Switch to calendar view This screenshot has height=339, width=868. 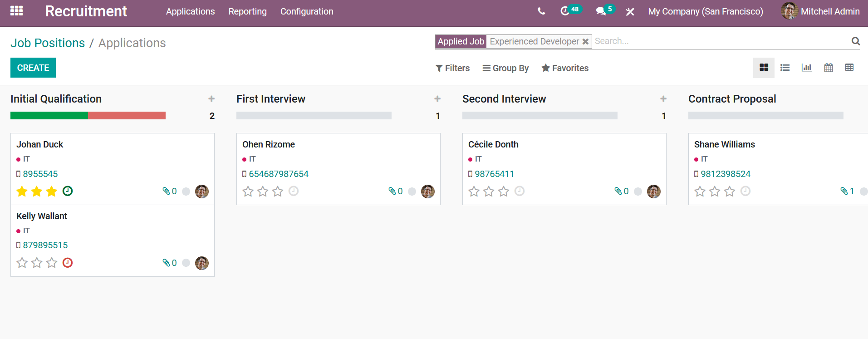tap(828, 68)
